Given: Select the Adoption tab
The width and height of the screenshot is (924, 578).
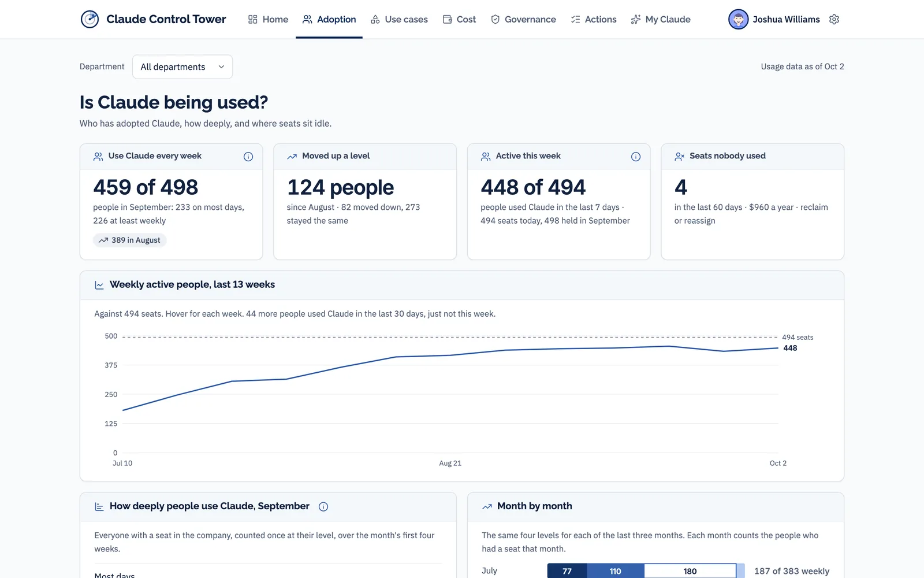Looking at the screenshot, I should (329, 19).
